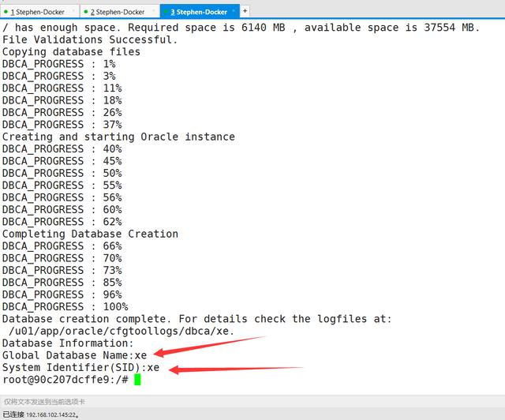Click 'Database creation complete' message line
Image resolution: width=505 pixels, height=420 pixels.
(x=196, y=319)
